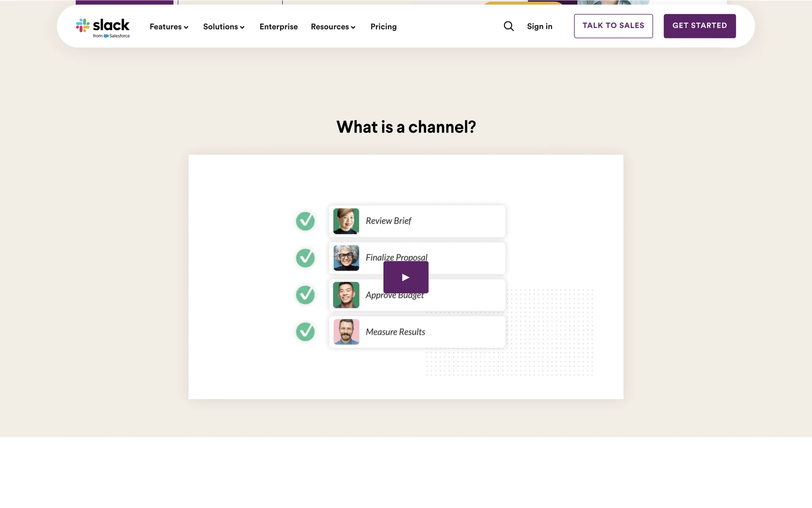Open the Enterprise nav item
Screen dimensions: 812x508
coord(278,27)
